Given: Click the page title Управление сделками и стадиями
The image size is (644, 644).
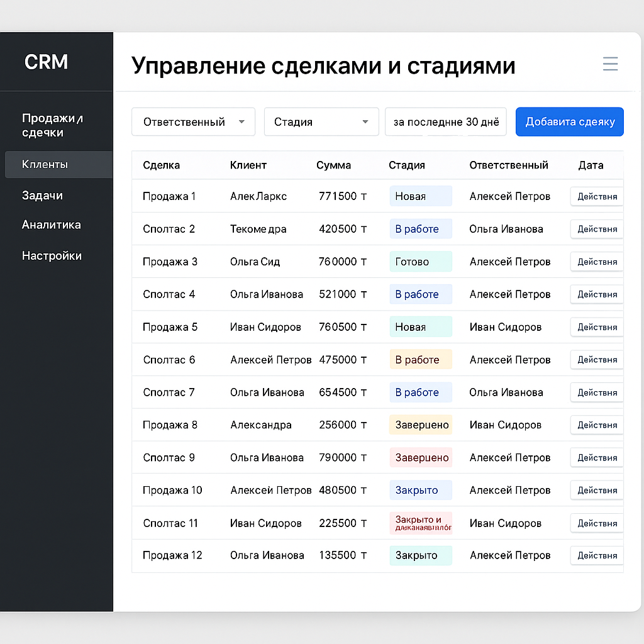Looking at the screenshot, I should [x=323, y=65].
